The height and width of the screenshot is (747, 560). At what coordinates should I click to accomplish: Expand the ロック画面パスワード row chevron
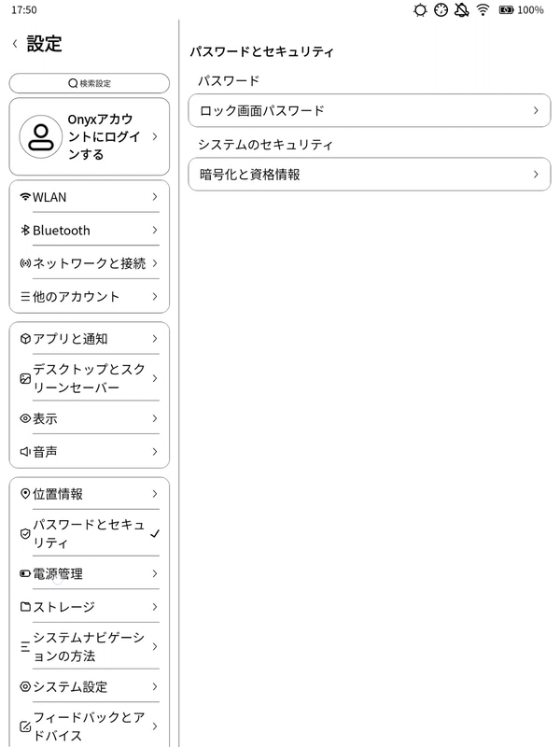pos(537,111)
